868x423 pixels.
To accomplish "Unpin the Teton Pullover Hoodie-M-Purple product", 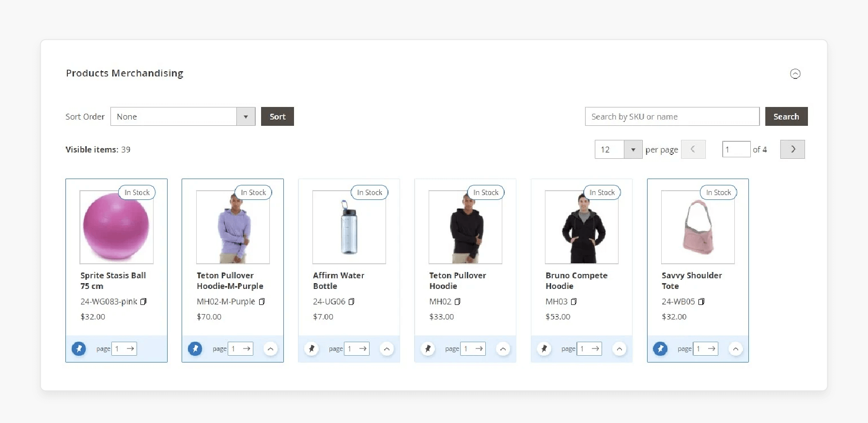I will click(x=195, y=348).
